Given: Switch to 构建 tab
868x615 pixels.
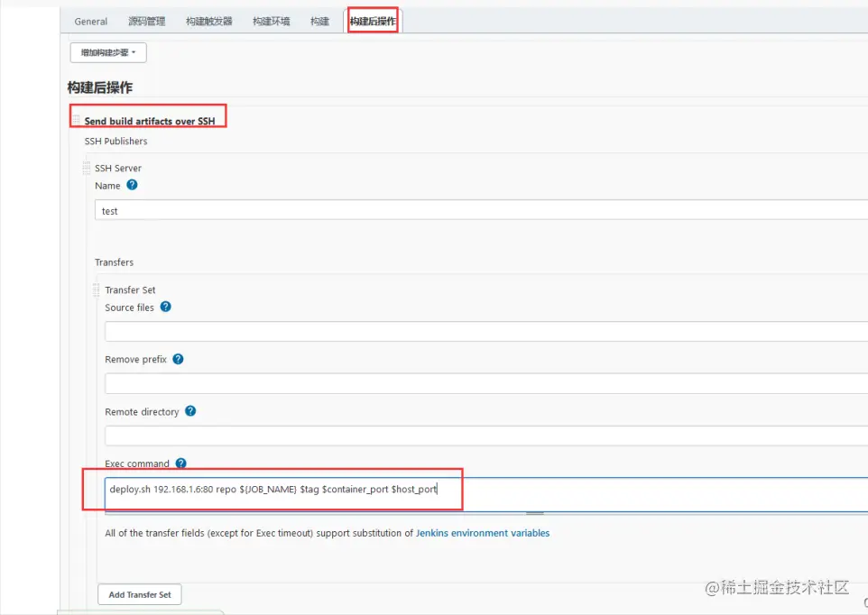Looking at the screenshot, I should coord(319,22).
